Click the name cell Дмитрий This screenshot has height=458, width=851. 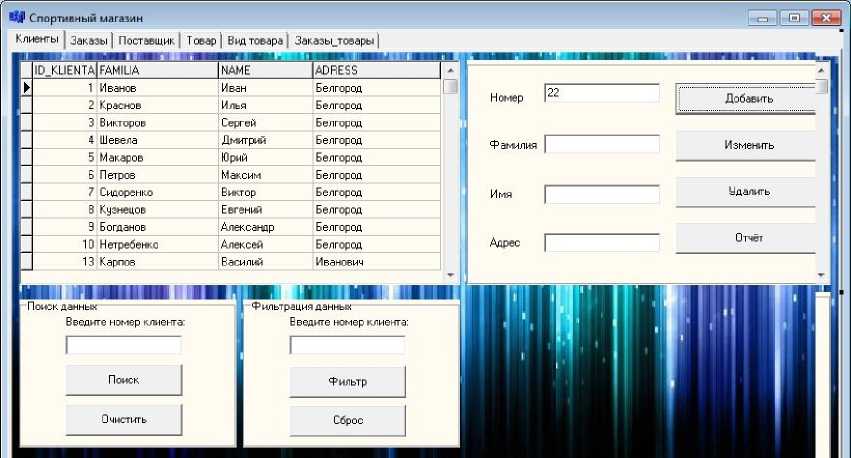point(265,140)
